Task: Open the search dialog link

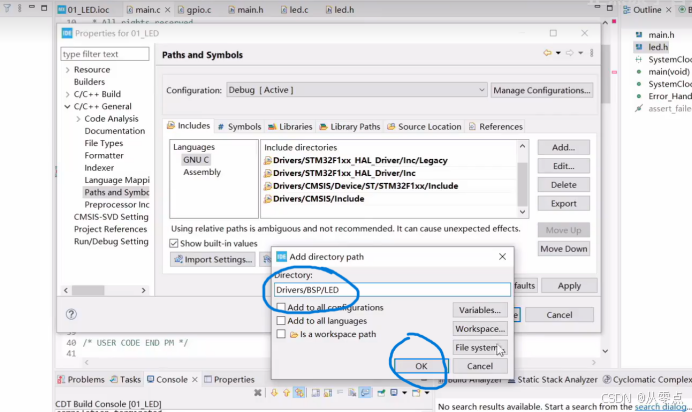Action: tap(660, 407)
